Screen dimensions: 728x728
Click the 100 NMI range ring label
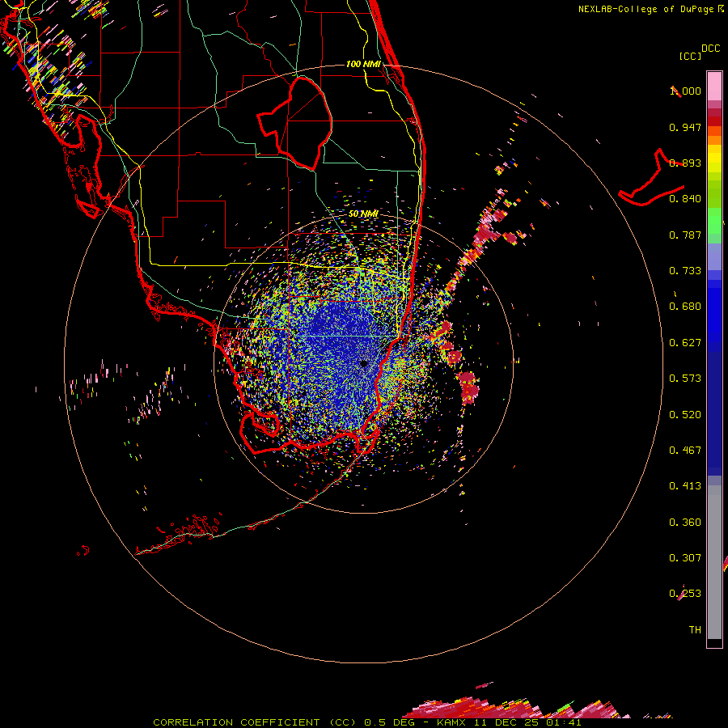363,64
